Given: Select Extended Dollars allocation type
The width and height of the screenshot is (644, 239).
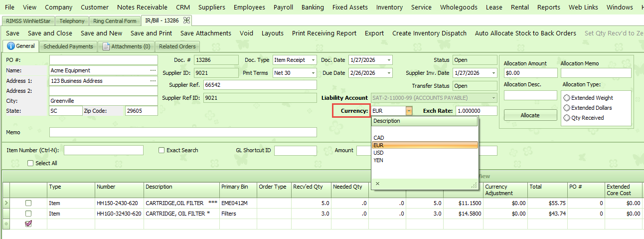Looking at the screenshot, I should pyautogui.click(x=567, y=108).
